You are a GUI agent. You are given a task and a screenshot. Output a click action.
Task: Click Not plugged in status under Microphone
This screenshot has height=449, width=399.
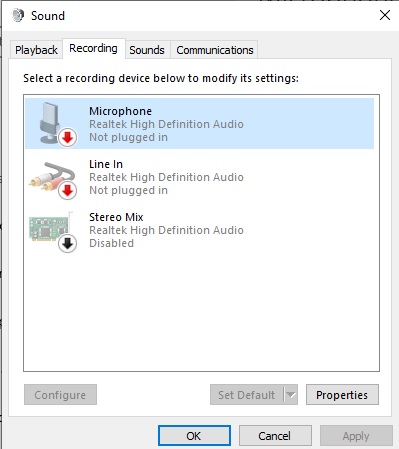pyautogui.click(x=128, y=137)
